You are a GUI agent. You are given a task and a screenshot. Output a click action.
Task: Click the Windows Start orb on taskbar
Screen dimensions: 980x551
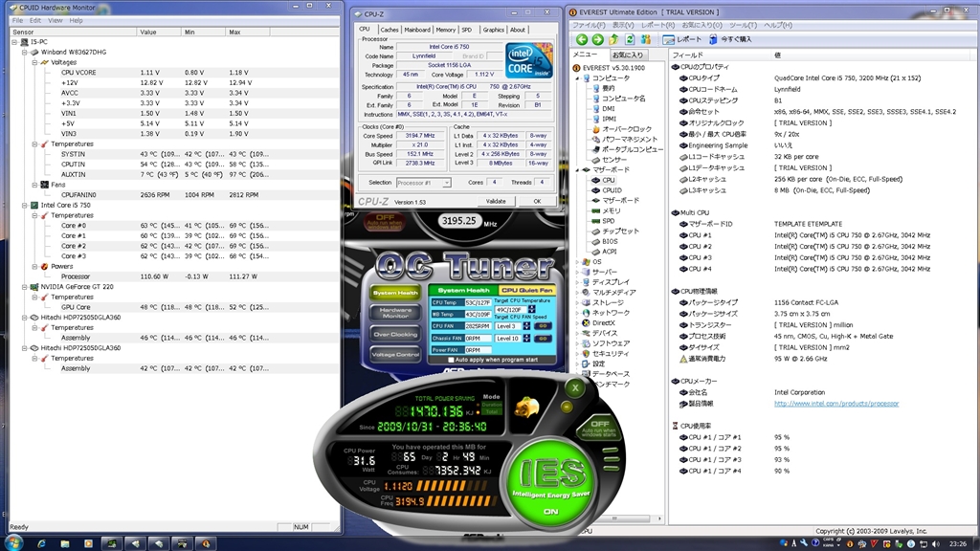tap(13, 542)
